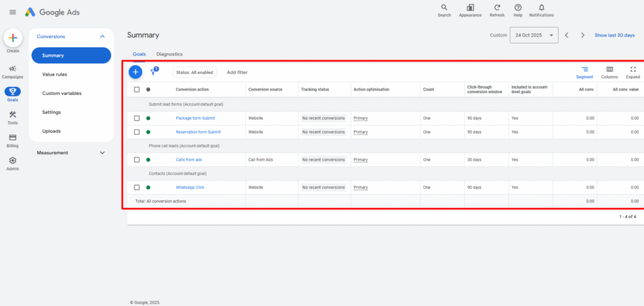Screen dimensions: 644x306
Task: Tick the Package form Submit checkbox
Action: (137, 118)
